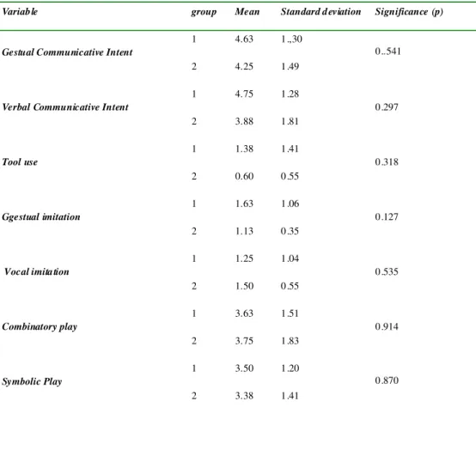Screen dimensions: 476x456
Task: Click the standard deviation 1.51
Action: coord(290,313)
